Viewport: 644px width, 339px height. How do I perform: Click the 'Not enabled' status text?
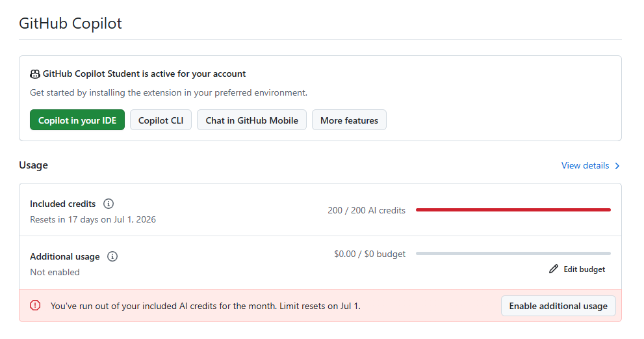pyautogui.click(x=55, y=272)
